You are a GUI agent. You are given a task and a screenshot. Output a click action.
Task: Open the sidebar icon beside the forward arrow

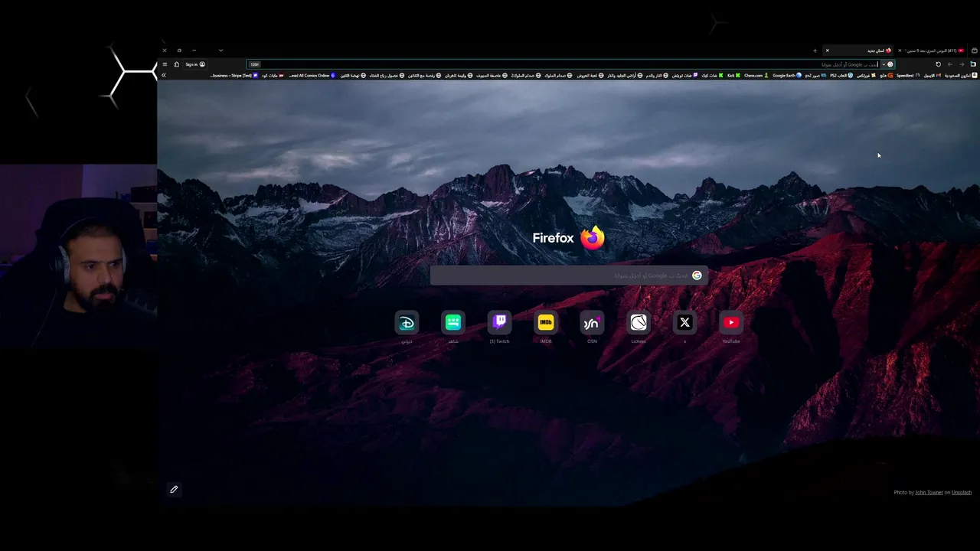(x=973, y=64)
